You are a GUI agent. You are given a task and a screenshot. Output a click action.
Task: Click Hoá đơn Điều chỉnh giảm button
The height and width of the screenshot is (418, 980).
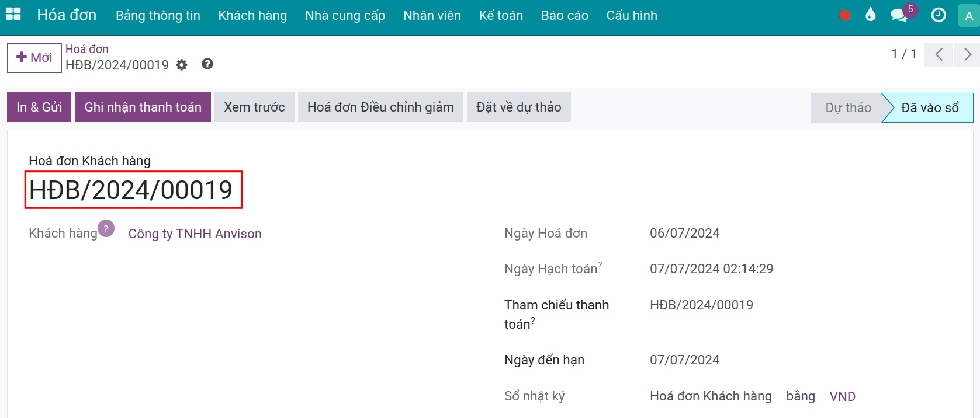(x=380, y=107)
